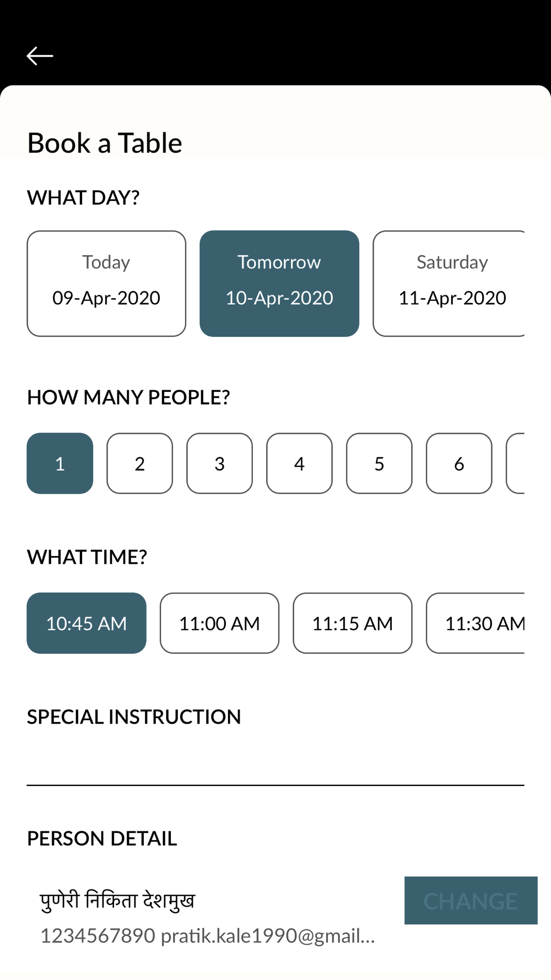Choose 2 people for the table
The image size is (551, 980).
(139, 463)
